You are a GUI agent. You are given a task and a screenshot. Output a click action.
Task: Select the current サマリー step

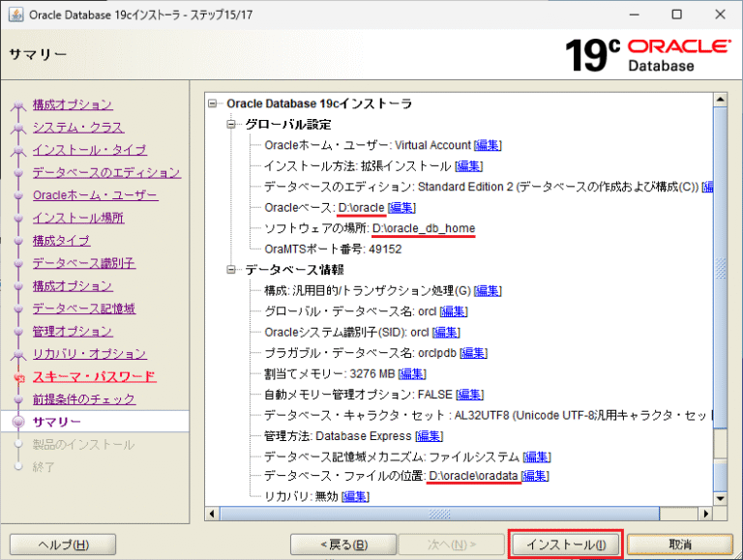pyautogui.click(x=57, y=422)
